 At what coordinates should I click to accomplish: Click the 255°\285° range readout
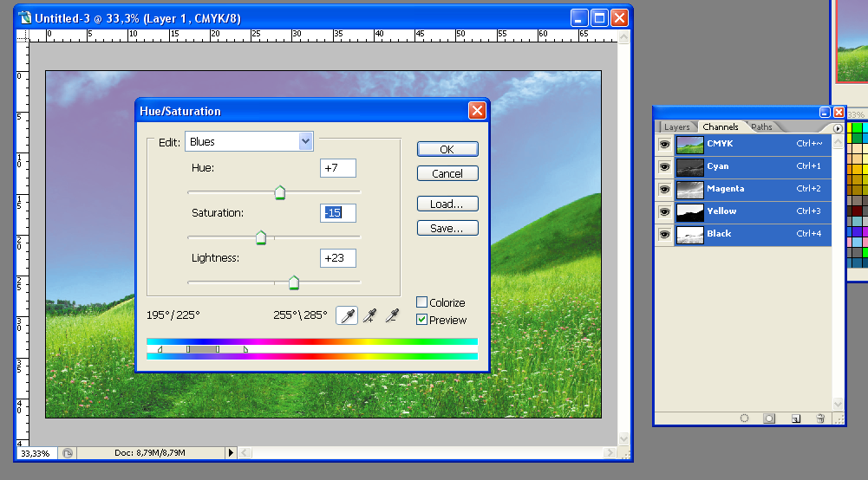tap(300, 315)
